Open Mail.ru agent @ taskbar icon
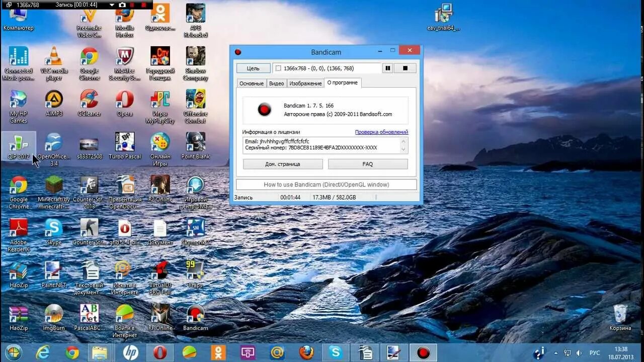The height and width of the screenshot is (362, 644). [x=277, y=352]
